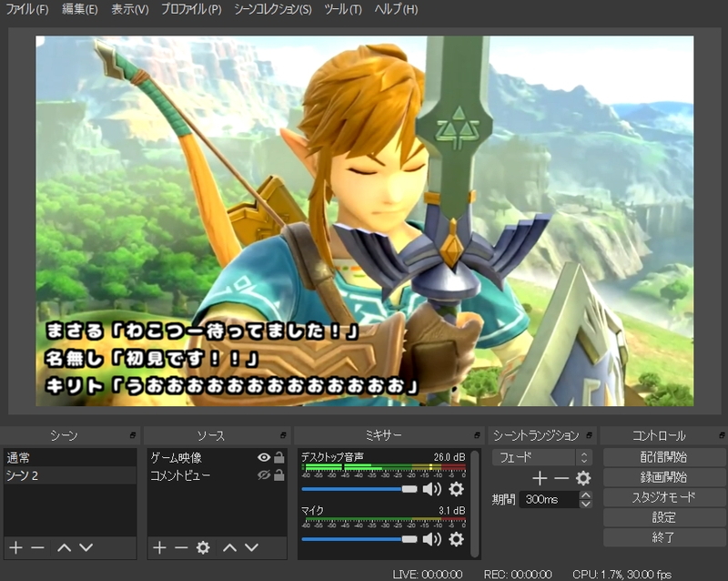Move scene up with arrow icon

pyautogui.click(x=64, y=547)
